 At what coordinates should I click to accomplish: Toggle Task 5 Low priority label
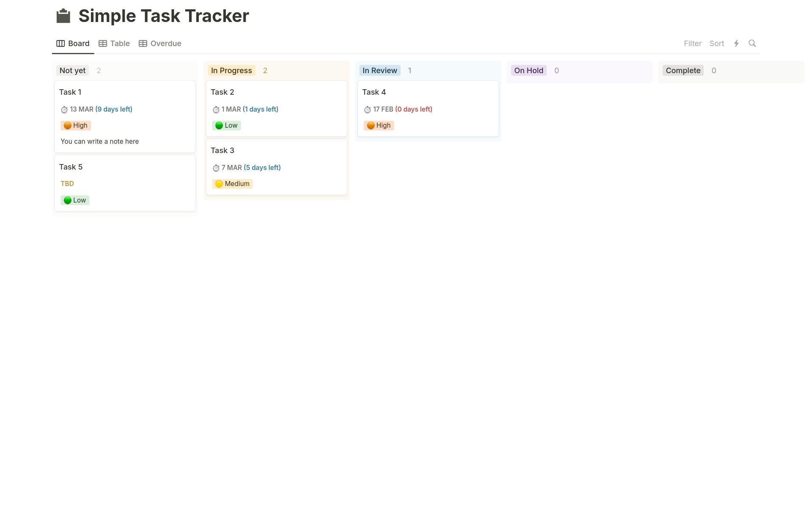[x=75, y=200]
